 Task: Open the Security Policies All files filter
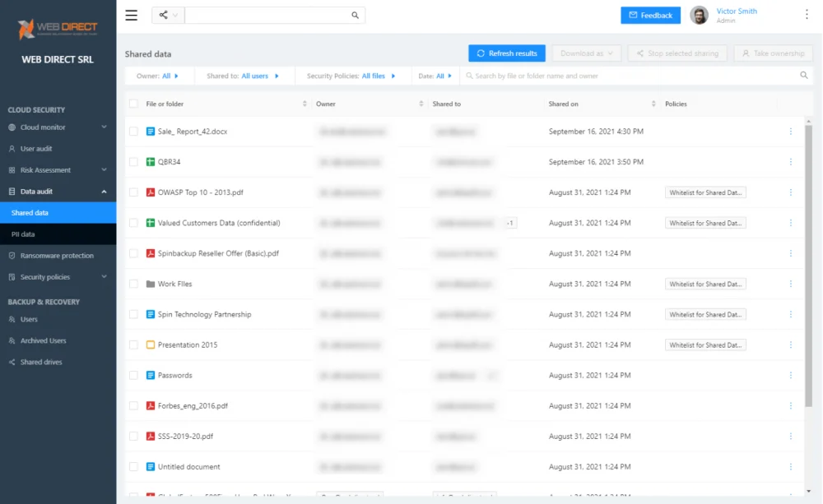pyautogui.click(x=351, y=76)
